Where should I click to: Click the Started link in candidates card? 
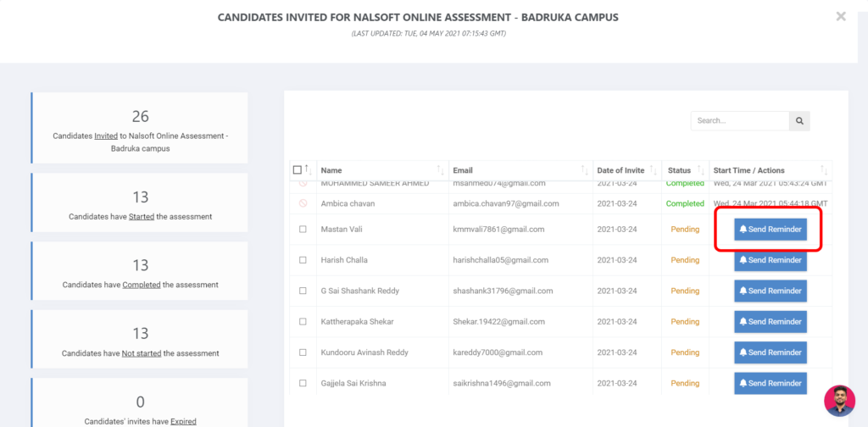[x=142, y=217]
